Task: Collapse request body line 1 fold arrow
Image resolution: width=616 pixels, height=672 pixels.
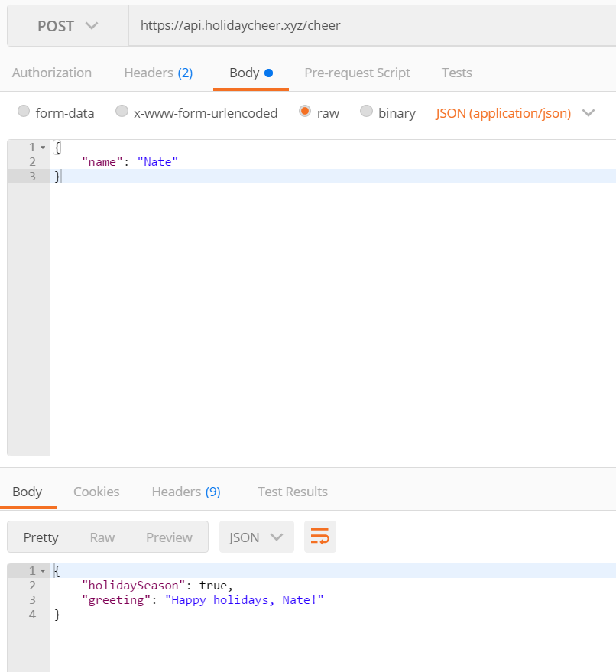Action: coord(43,147)
